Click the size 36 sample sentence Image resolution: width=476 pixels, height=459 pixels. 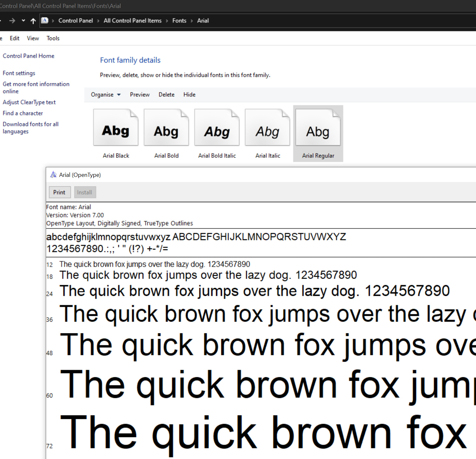(268, 315)
